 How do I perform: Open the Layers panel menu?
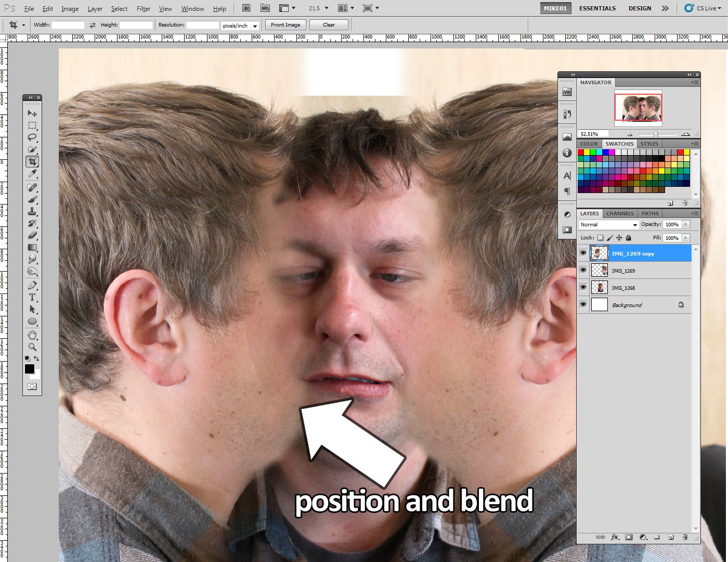point(695,213)
